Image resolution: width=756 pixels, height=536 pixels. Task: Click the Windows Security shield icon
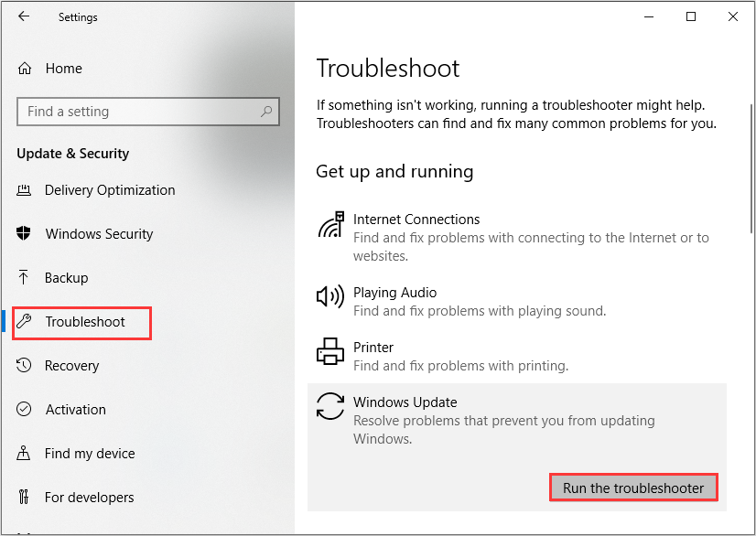[x=25, y=234]
